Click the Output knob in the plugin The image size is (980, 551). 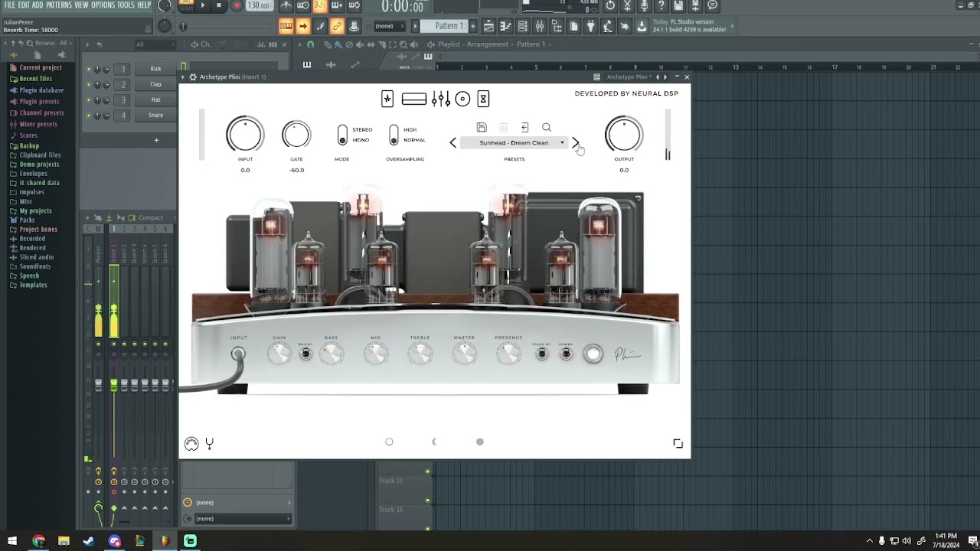point(624,135)
